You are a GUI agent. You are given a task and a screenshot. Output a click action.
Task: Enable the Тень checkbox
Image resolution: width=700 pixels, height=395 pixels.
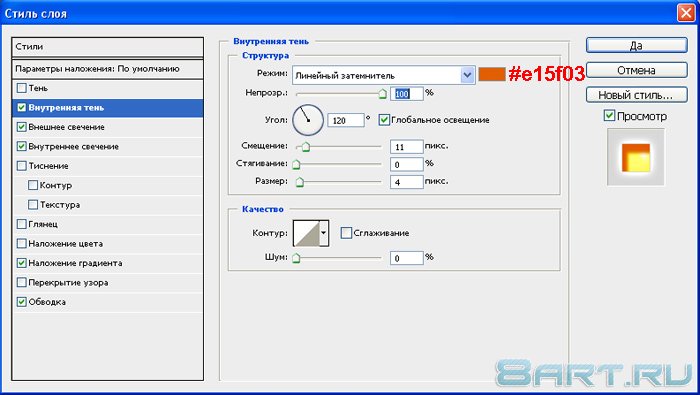pos(21,88)
